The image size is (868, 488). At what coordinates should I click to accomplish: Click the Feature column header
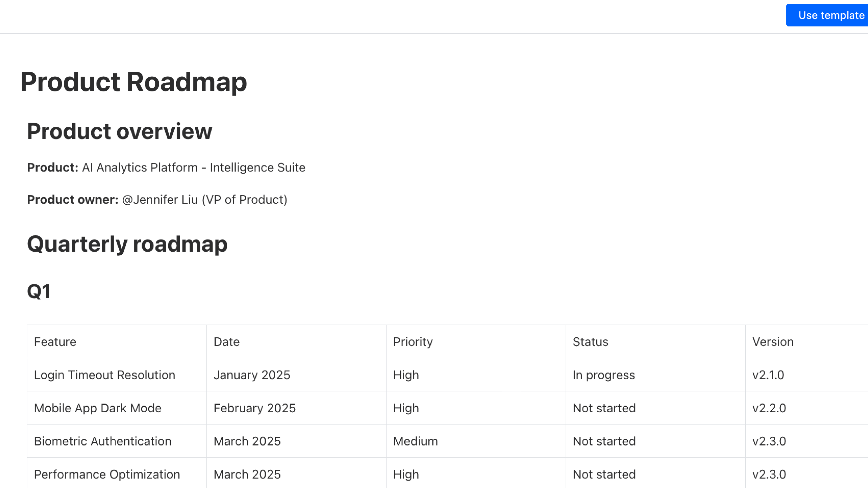click(55, 342)
